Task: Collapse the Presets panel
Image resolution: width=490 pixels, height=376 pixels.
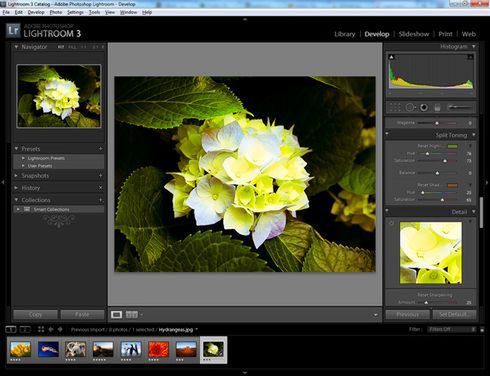Action: coord(16,148)
